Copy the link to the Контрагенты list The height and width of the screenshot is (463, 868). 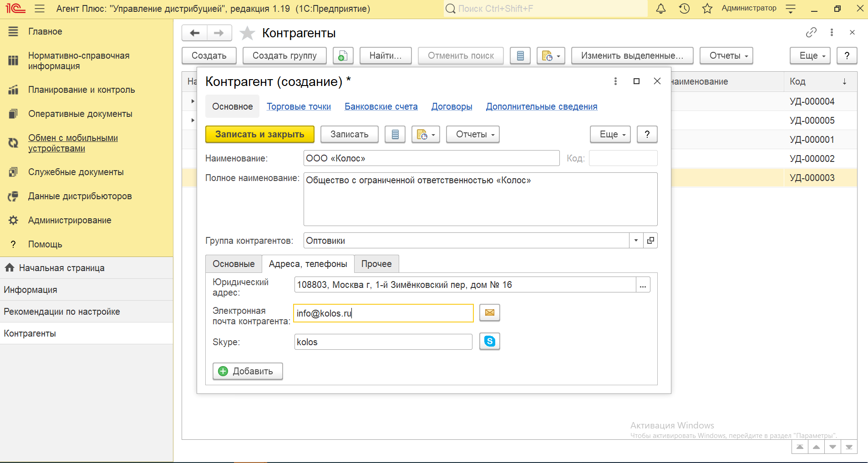click(x=811, y=32)
